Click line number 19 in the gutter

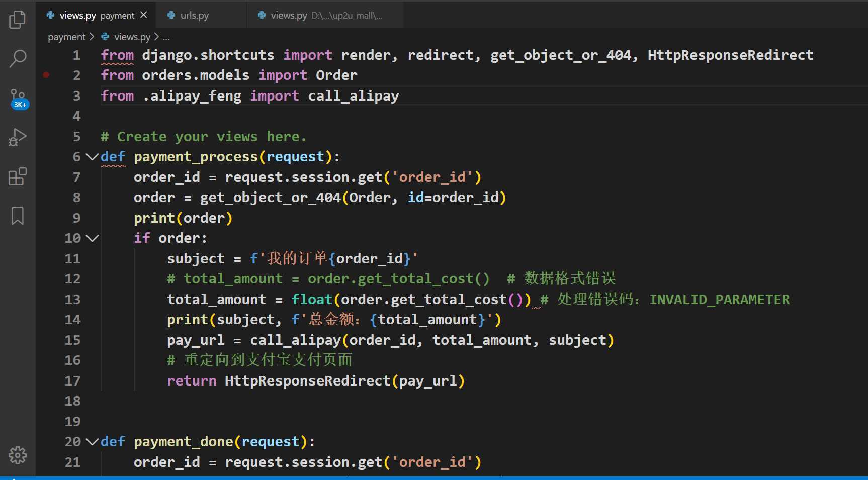pyautogui.click(x=72, y=422)
